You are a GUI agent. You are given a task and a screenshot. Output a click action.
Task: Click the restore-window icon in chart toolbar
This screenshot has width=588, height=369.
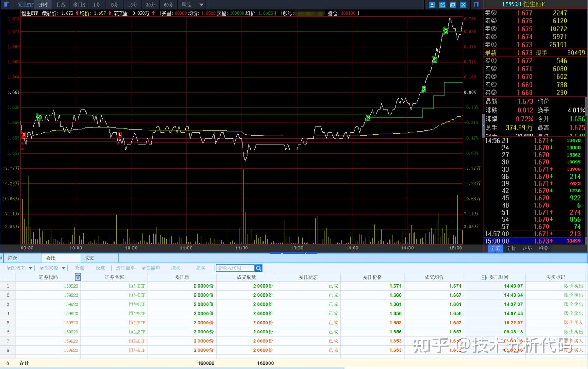click(453, 4)
